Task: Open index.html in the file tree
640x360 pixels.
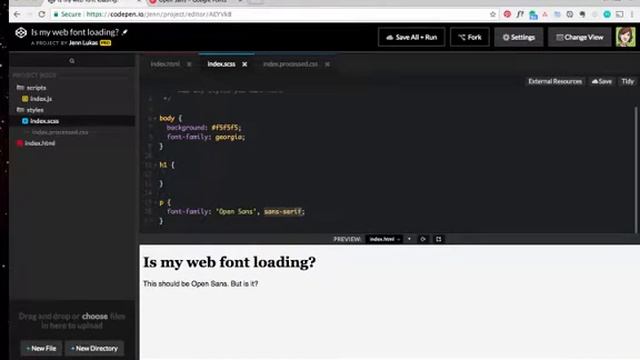Action: point(40,143)
